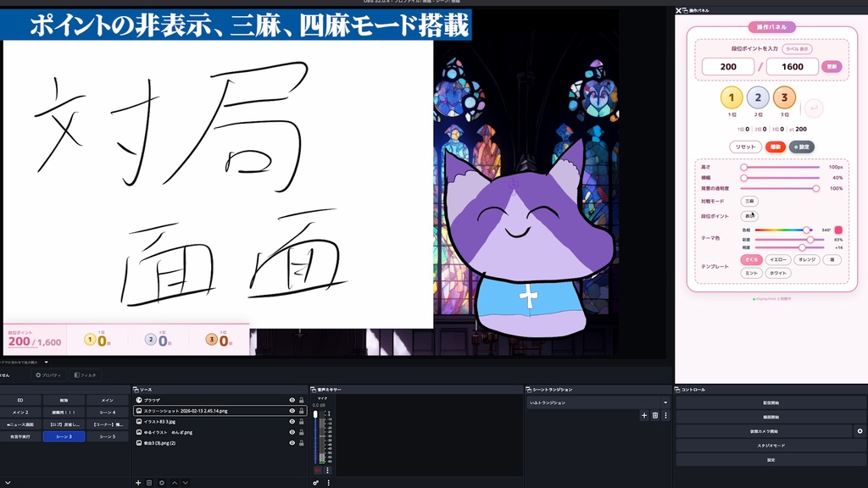
Task: Lock the イラスト83 3.jpg source
Action: click(302, 422)
